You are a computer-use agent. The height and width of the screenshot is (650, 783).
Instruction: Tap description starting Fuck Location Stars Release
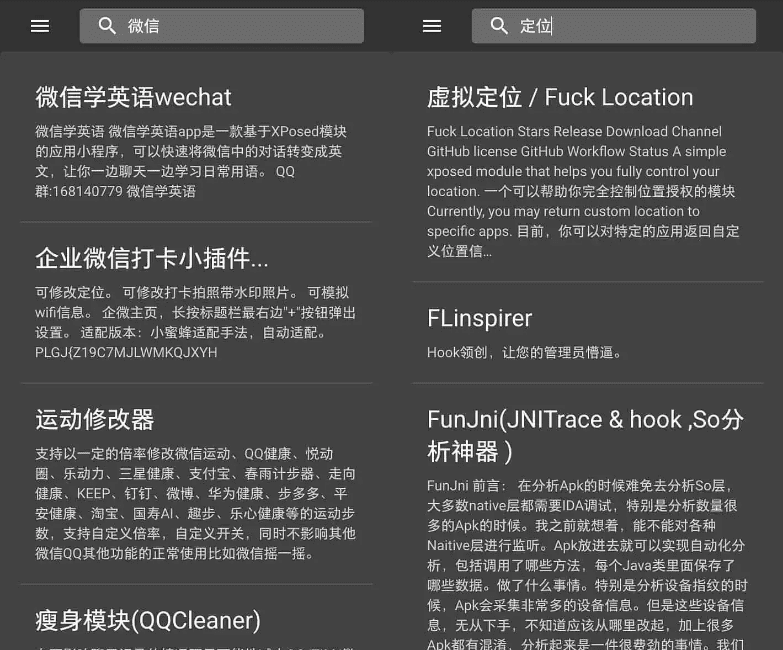click(583, 191)
